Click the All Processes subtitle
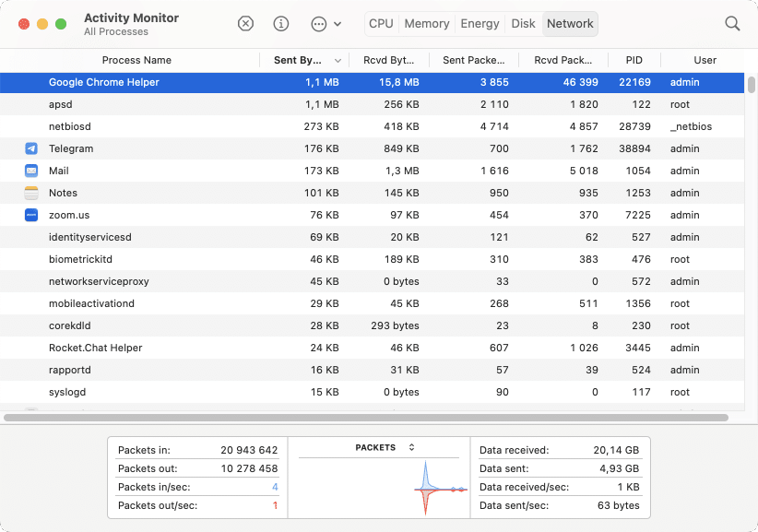The height and width of the screenshot is (532, 758). [116, 32]
